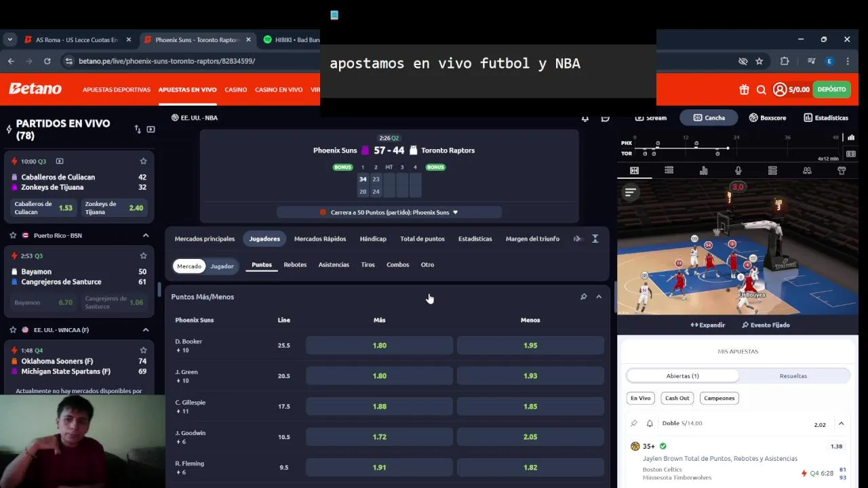Collapse the Doble bet details
The width and height of the screenshot is (868, 488).
point(841,424)
